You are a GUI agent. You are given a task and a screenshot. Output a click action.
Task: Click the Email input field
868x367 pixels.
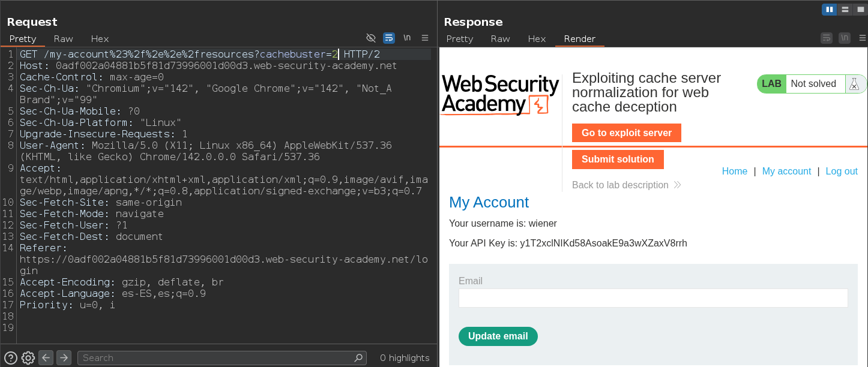click(653, 298)
